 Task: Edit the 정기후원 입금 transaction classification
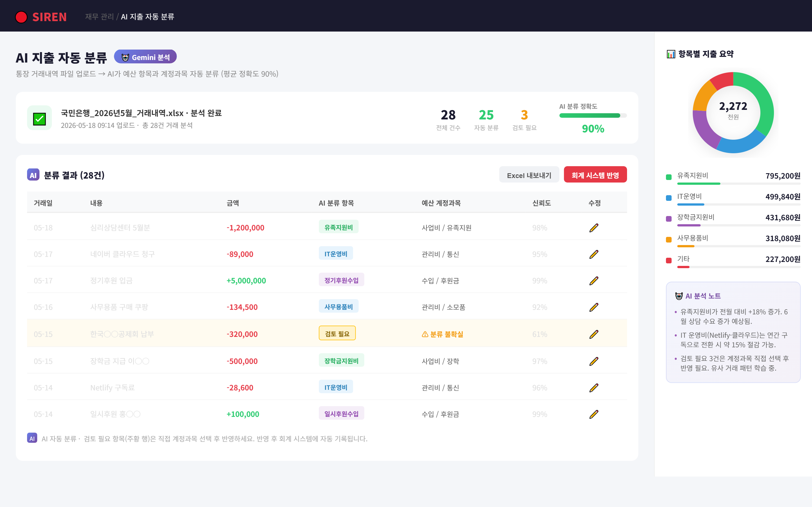593,281
